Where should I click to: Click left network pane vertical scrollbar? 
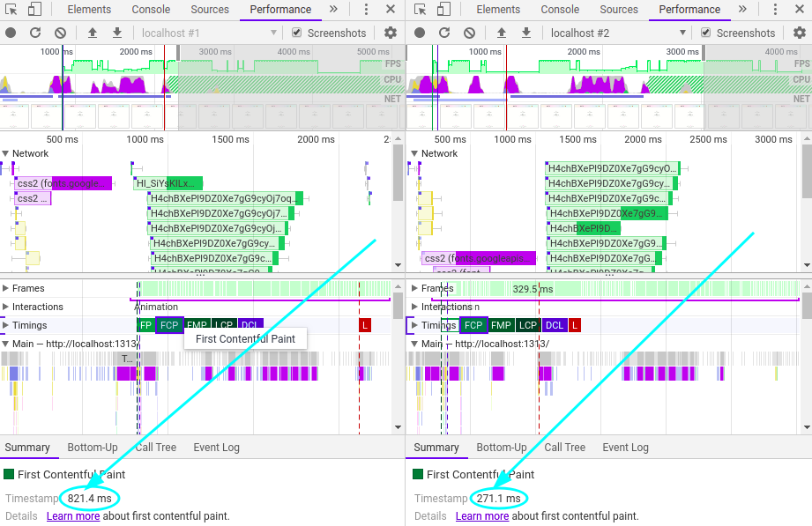click(x=398, y=174)
